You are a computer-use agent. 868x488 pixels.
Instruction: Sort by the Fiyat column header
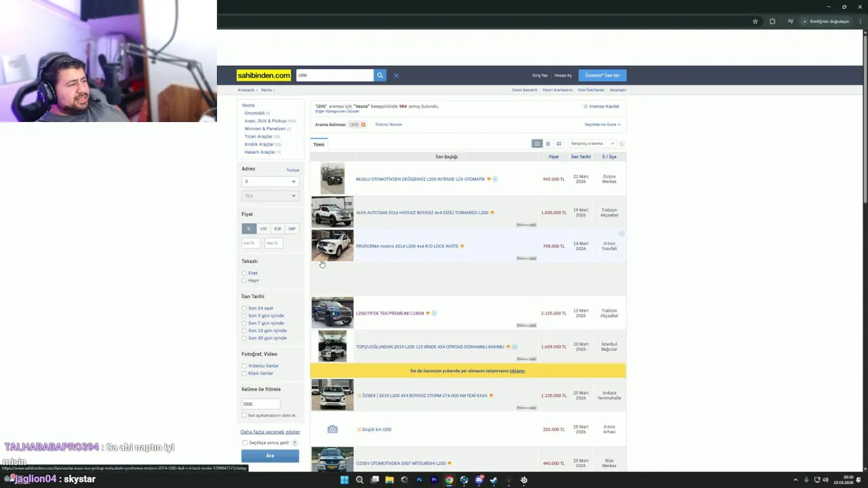553,157
